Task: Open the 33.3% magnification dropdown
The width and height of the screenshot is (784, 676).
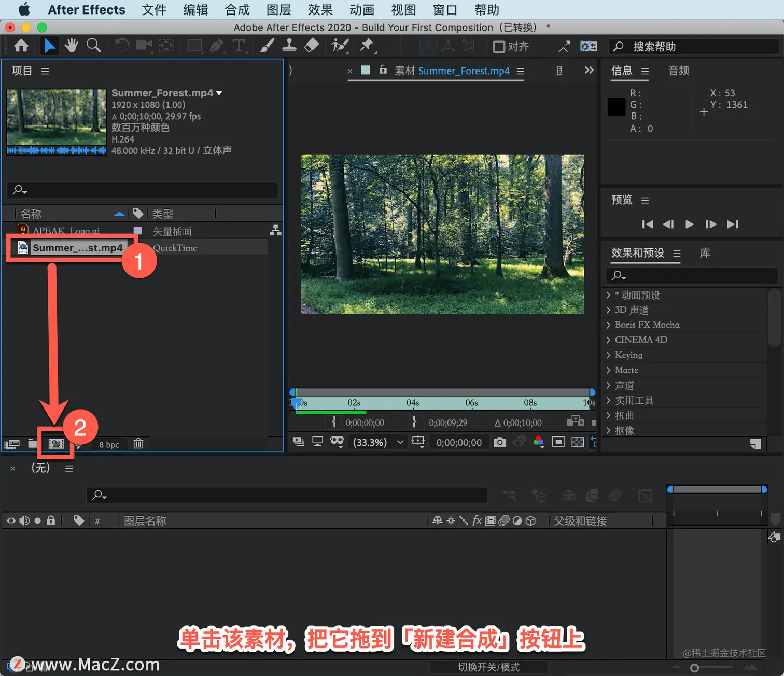Action: coord(378,442)
